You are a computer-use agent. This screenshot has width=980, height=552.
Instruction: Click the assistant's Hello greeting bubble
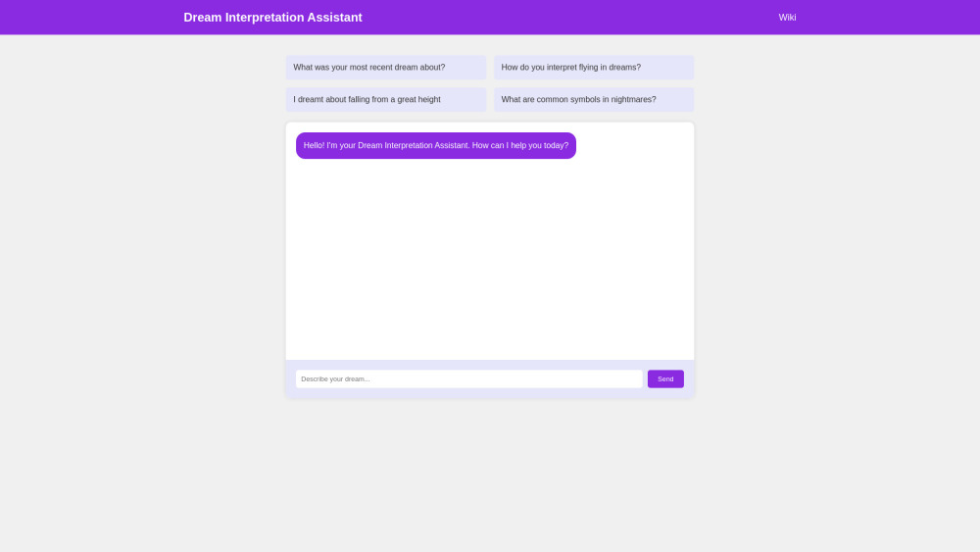(435, 145)
